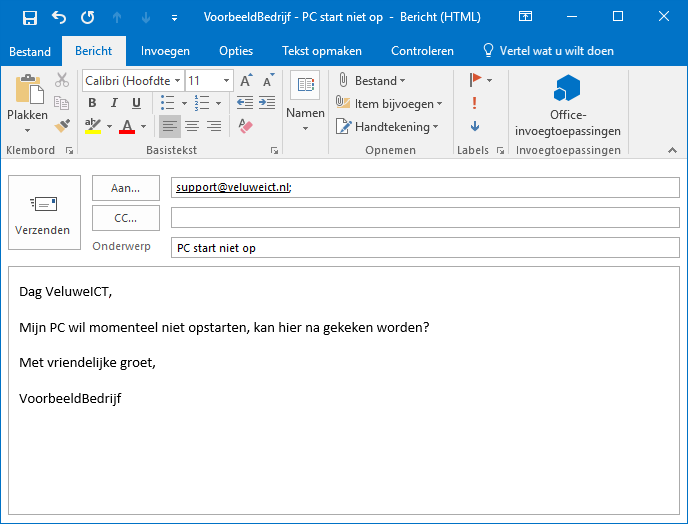This screenshot has height=524, width=688.
Task: Align text left
Action: [x=169, y=126]
